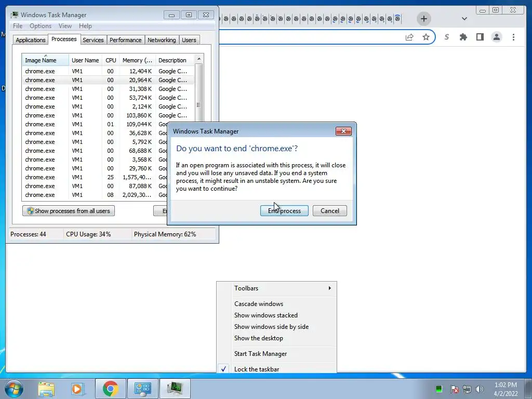This screenshot has width=532, height=399.
Task: Open the Windows Start menu
Action: [14, 389]
